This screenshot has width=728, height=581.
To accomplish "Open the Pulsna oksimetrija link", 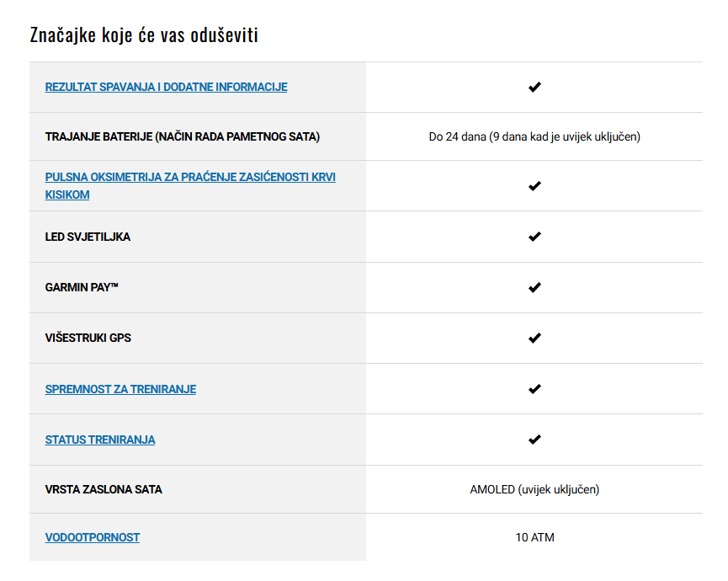I will point(190,186).
